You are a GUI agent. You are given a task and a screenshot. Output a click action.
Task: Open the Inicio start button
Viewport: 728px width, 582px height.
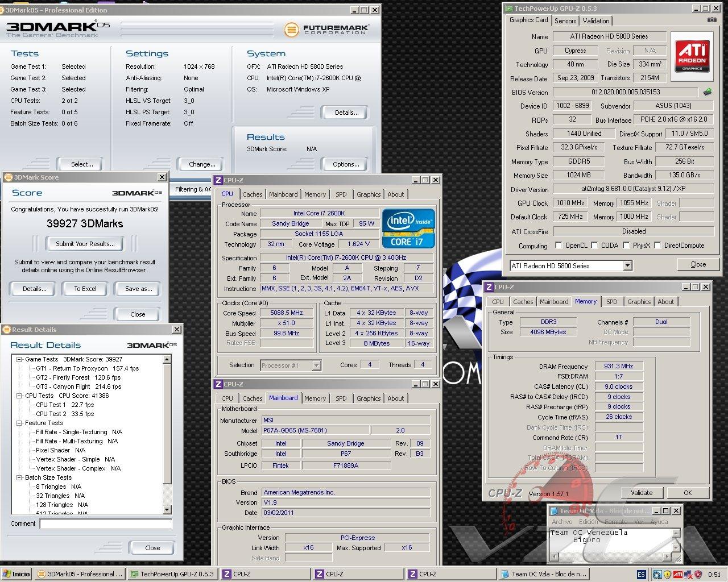[16, 574]
